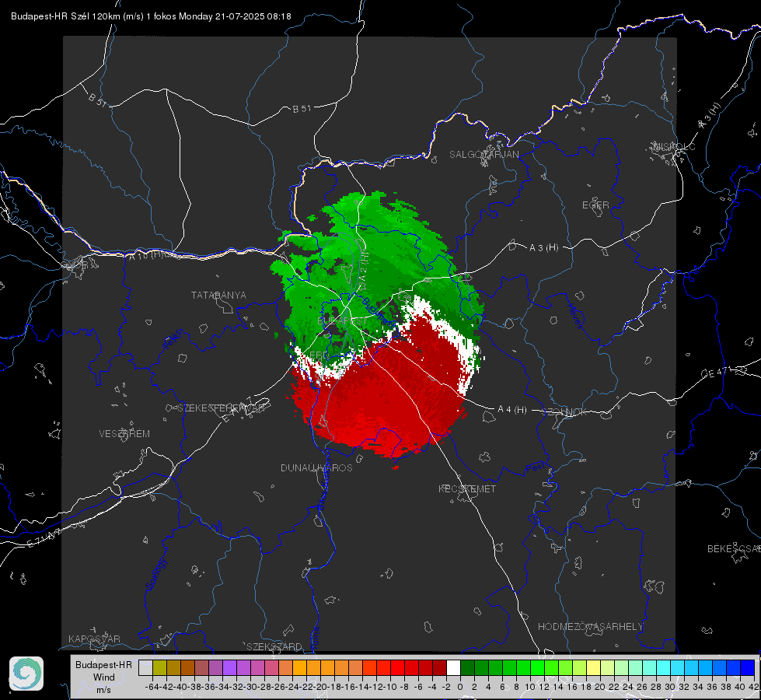761x700 pixels.
Task: Click the VESZPRÉM city label
Action: [124, 433]
